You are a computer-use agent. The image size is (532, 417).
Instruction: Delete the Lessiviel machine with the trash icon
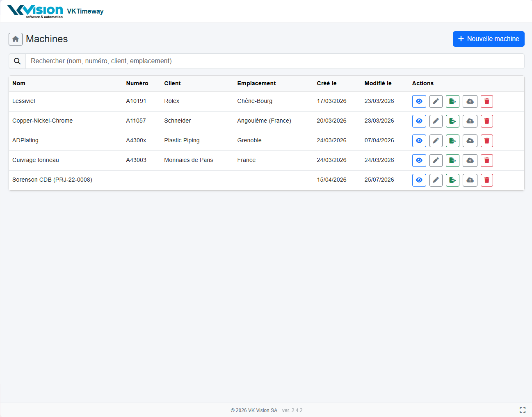click(486, 101)
